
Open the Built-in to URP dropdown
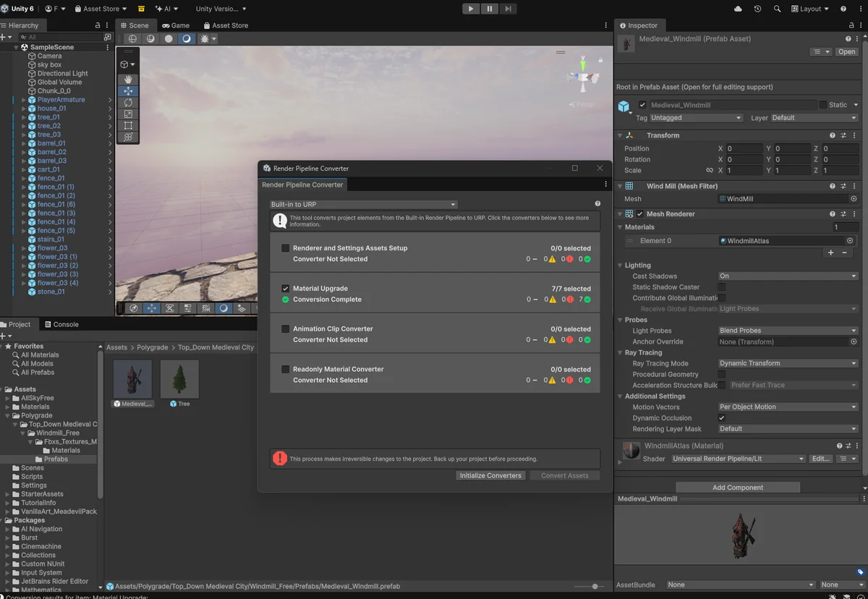[x=363, y=205]
